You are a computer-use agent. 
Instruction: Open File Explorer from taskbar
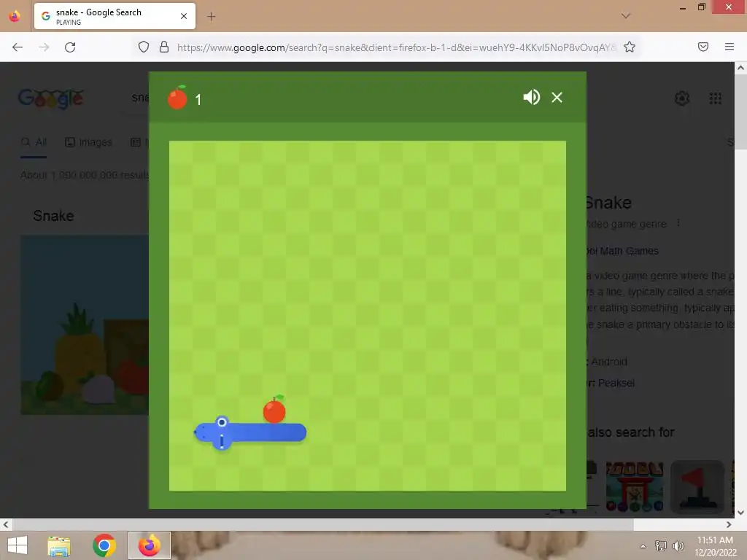pyautogui.click(x=59, y=545)
